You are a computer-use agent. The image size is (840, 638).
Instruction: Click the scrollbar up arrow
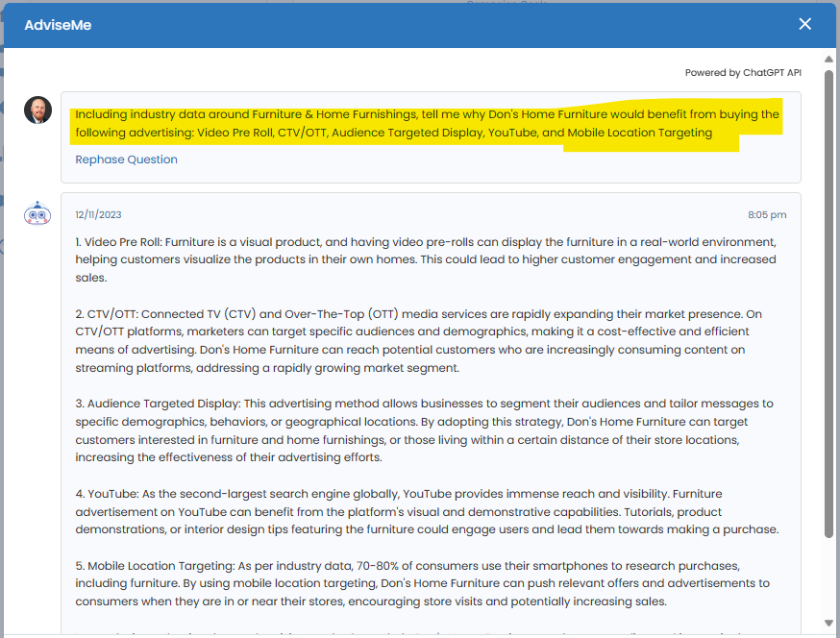pos(828,61)
